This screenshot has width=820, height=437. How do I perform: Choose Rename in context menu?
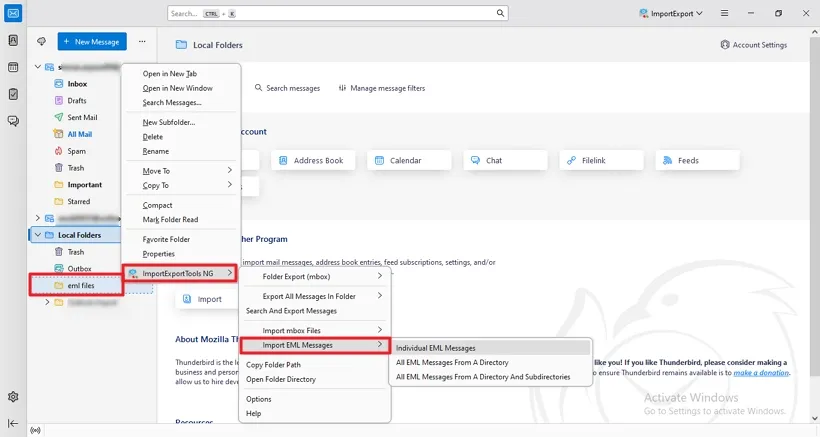point(181,151)
